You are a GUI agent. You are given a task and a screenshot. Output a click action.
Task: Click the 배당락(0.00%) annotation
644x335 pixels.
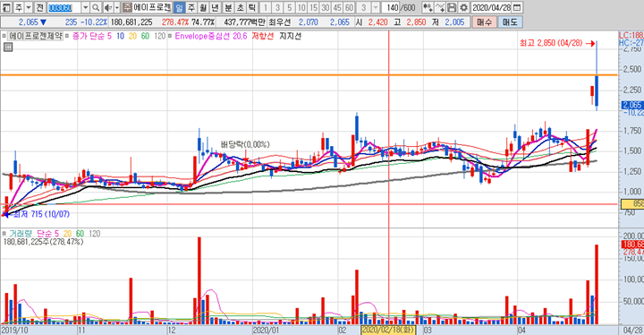pos(245,144)
